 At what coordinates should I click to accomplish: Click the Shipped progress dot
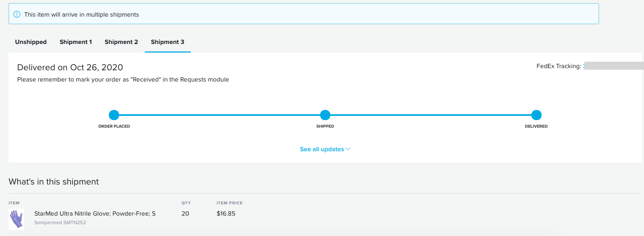(325, 115)
